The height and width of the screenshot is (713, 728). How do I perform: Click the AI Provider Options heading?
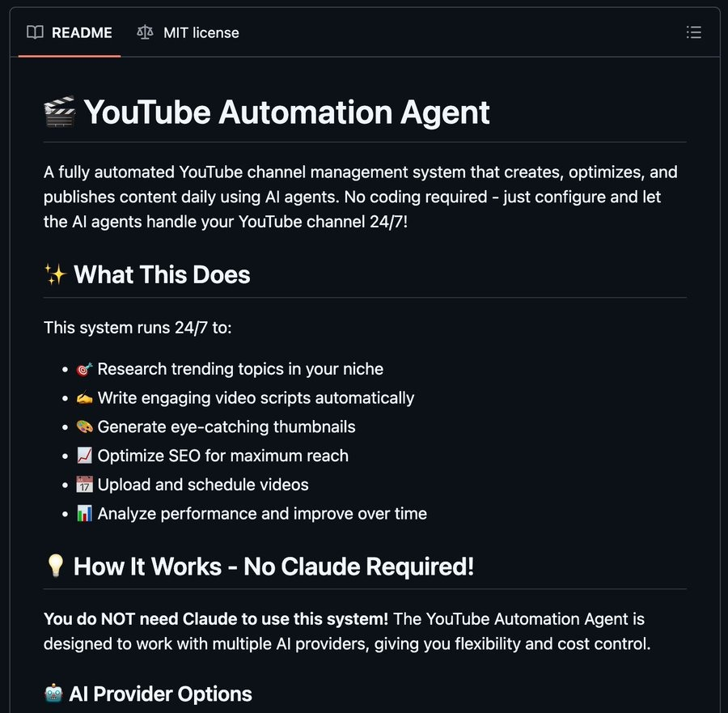point(160,694)
